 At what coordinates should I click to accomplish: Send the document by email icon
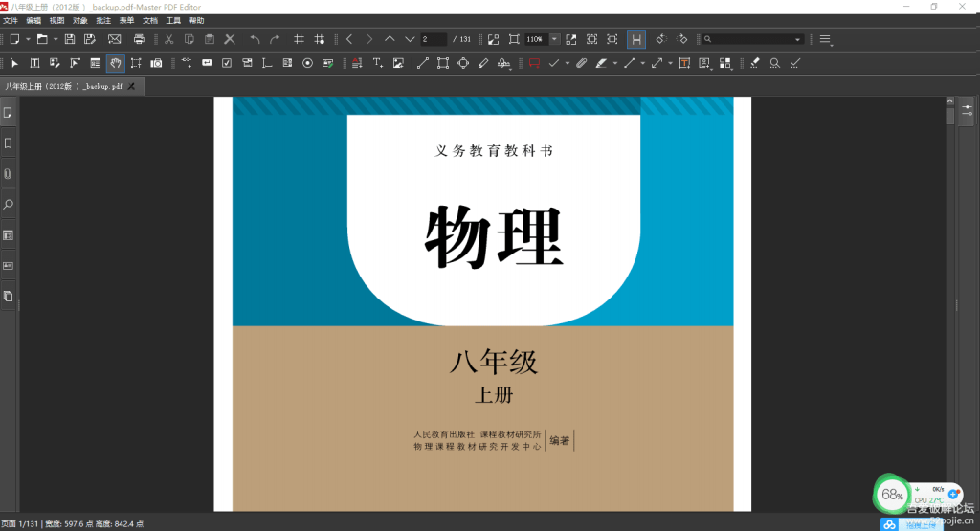coord(115,39)
